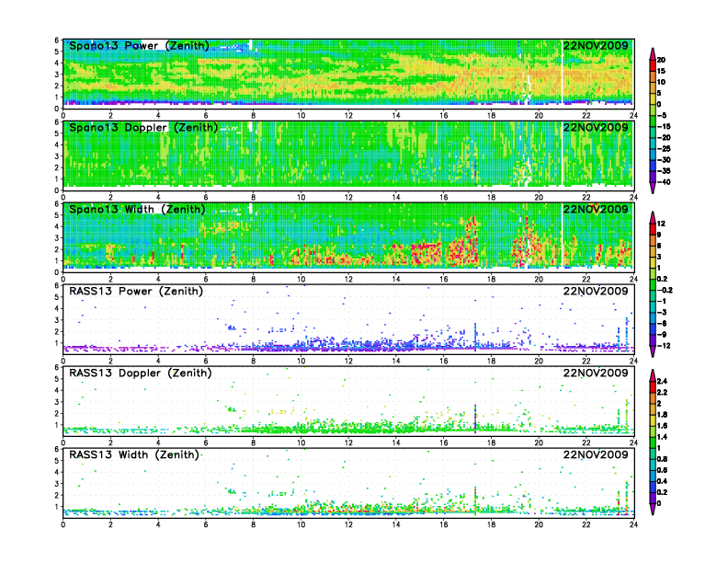Select the 'Spano13 Power (Zenith)' panel title
Image resolution: width=728 pixels, height=563 pixels.
pyautogui.click(x=139, y=45)
